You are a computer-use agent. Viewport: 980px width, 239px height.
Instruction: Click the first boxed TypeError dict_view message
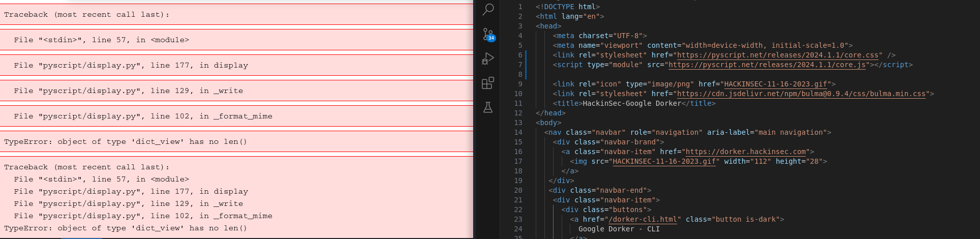(x=126, y=141)
